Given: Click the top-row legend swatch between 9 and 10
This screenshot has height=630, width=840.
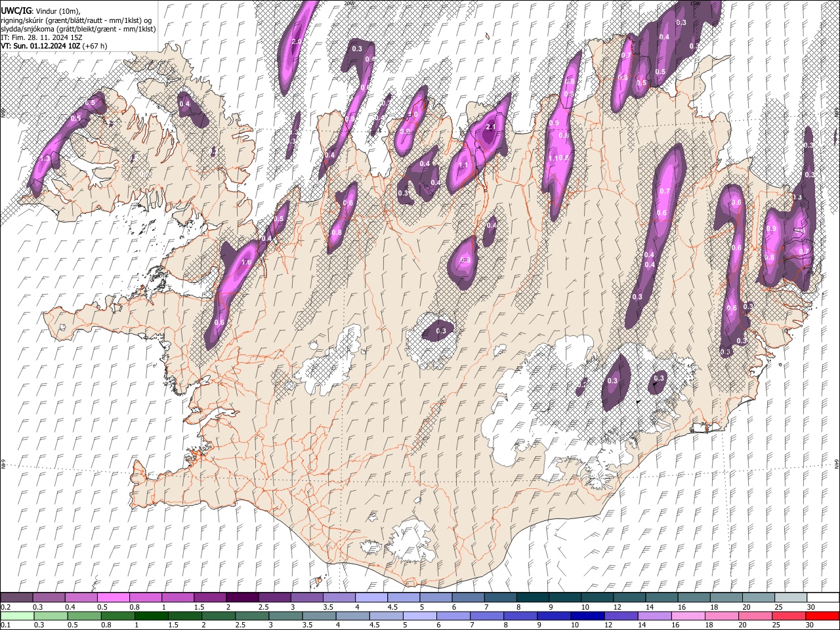Looking at the screenshot, I should [x=564, y=597].
